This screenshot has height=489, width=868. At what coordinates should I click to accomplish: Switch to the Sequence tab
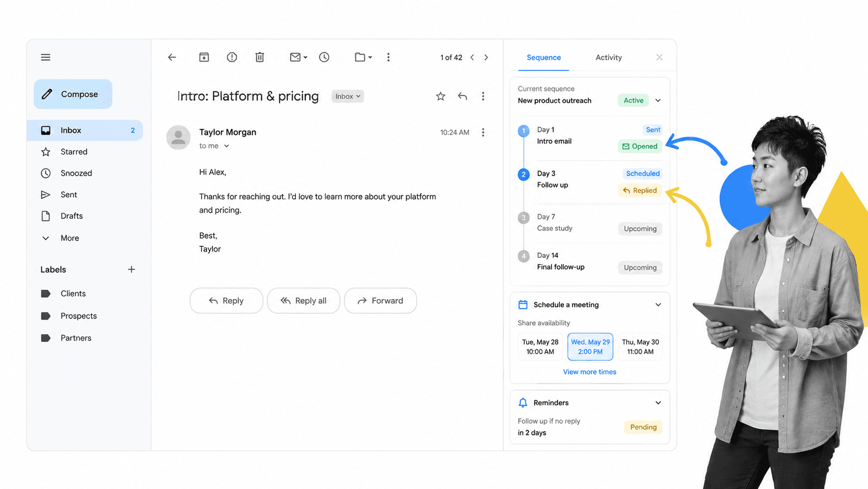point(544,58)
